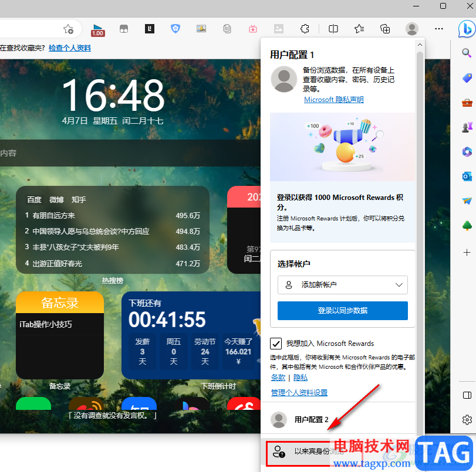Switch to 用户配置 2 profile
This screenshot has width=476, height=472.
[337, 419]
